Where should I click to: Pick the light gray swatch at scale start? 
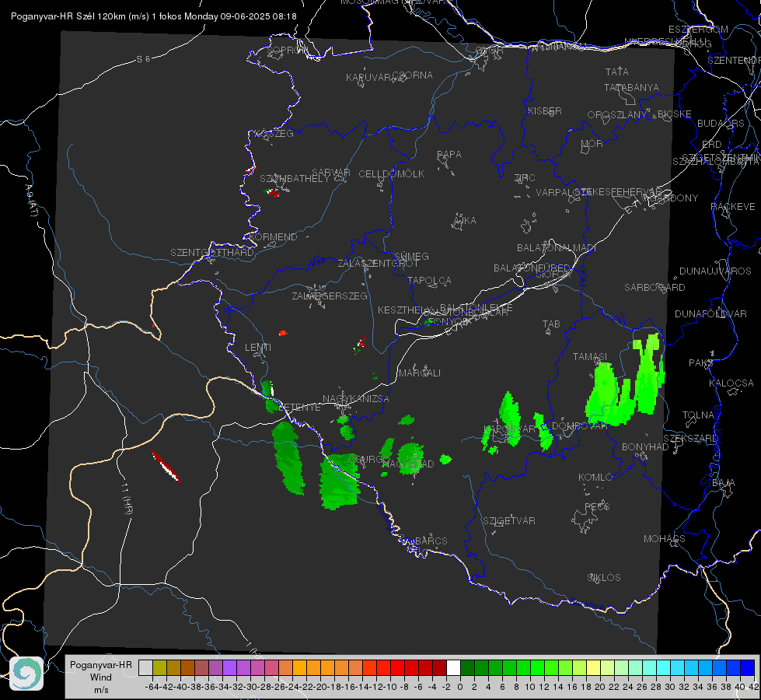click(x=145, y=668)
